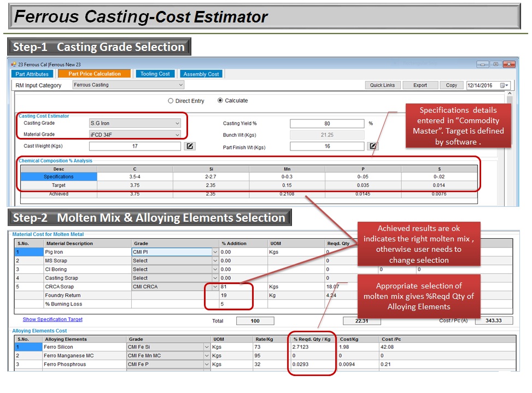Click the Cost / Pc (A) value field

tap(494, 320)
